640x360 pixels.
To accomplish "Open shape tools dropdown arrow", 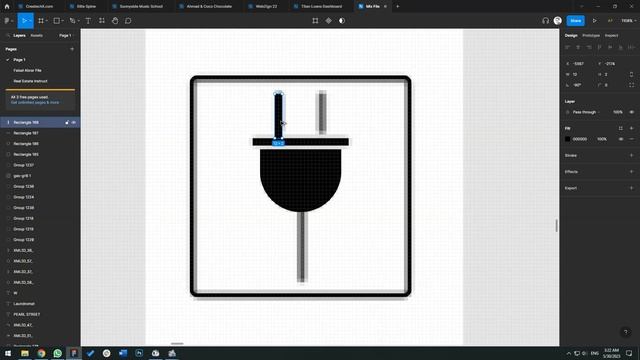I will click(62, 21).
